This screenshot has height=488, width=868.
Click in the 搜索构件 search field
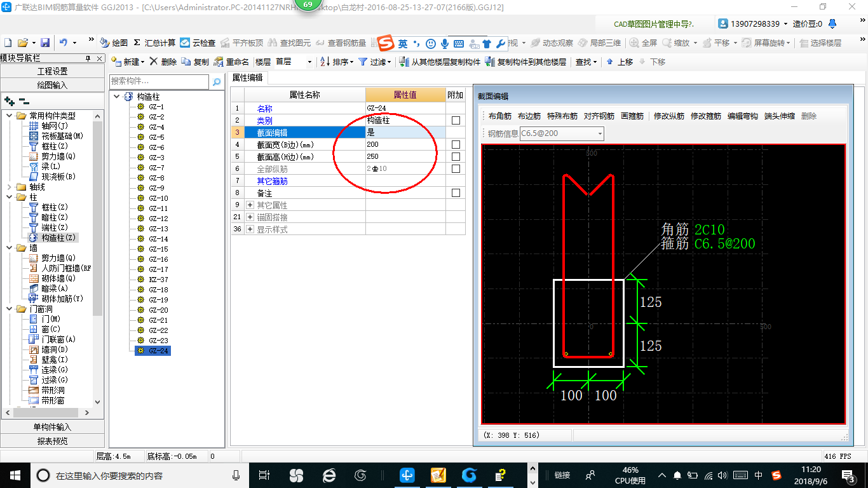tap(159, 81)
